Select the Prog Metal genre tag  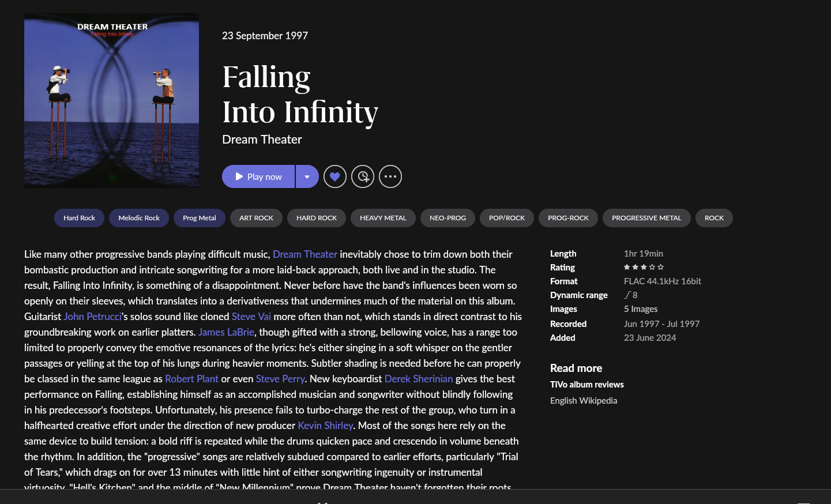pos(200,218)
